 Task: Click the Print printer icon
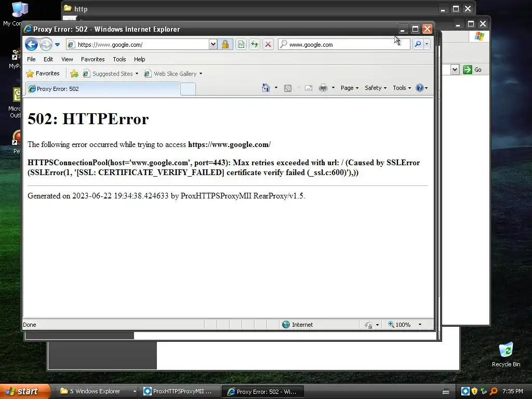[323, 88]
